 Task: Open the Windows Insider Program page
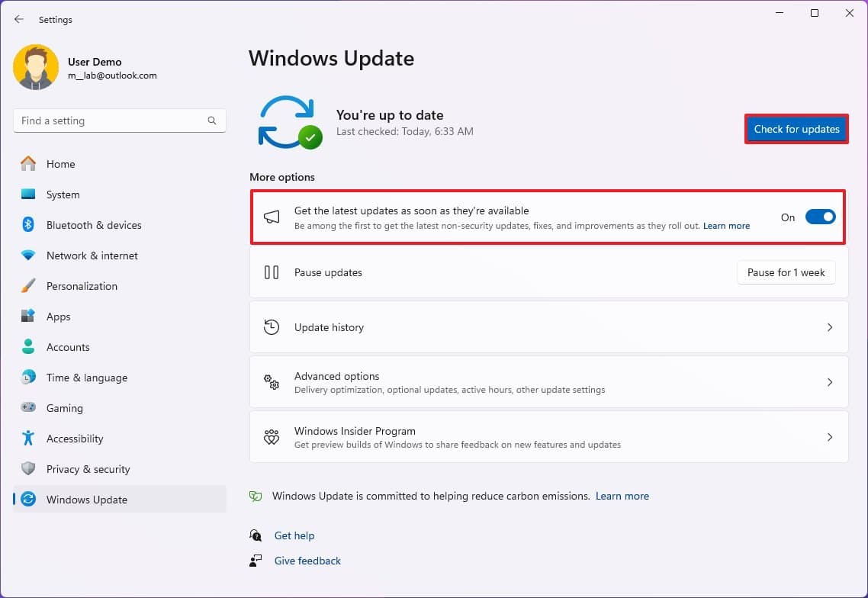[x=549, y=437]
